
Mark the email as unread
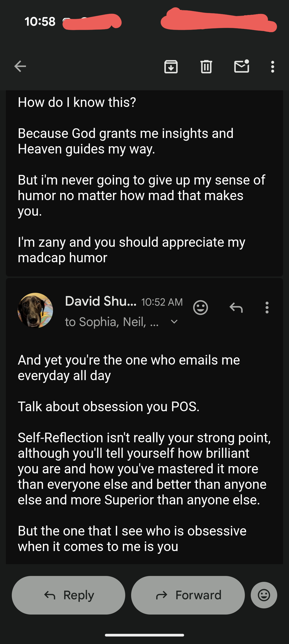(x=242, y=66)
